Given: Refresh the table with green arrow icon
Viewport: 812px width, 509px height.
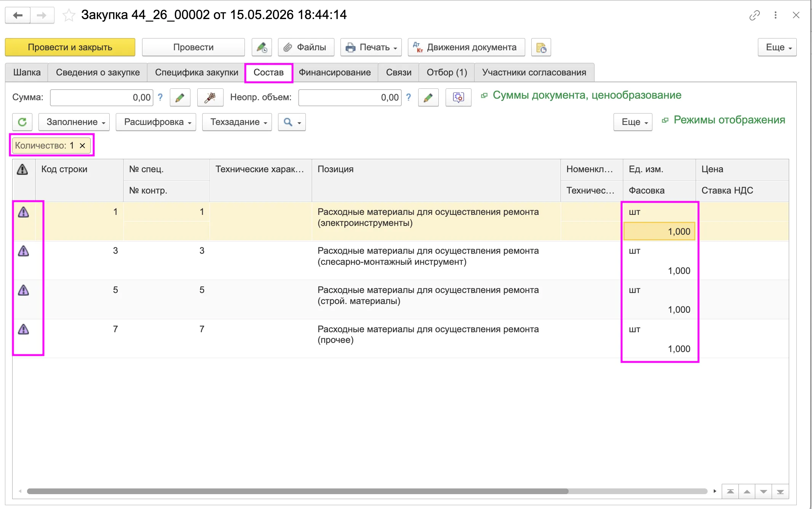Looking at the screenshot, I should [x=22, y=122].
